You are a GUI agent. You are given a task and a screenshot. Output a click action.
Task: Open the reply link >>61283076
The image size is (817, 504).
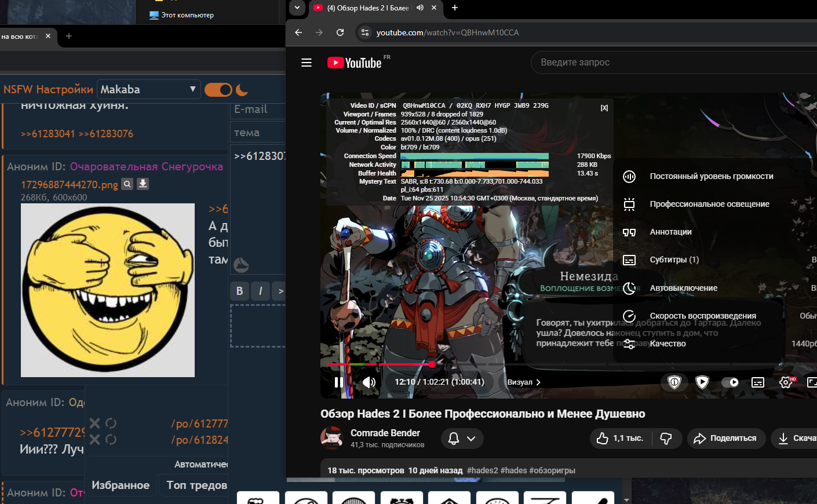tap(106, 134)
